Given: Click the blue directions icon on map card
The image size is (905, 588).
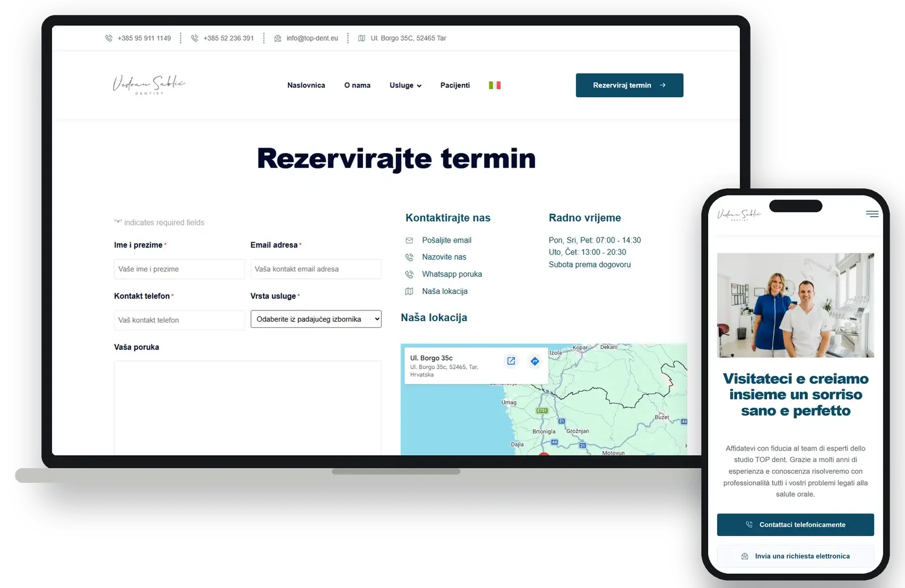Looking at the screenshot, I should click(x=535, y=361).
